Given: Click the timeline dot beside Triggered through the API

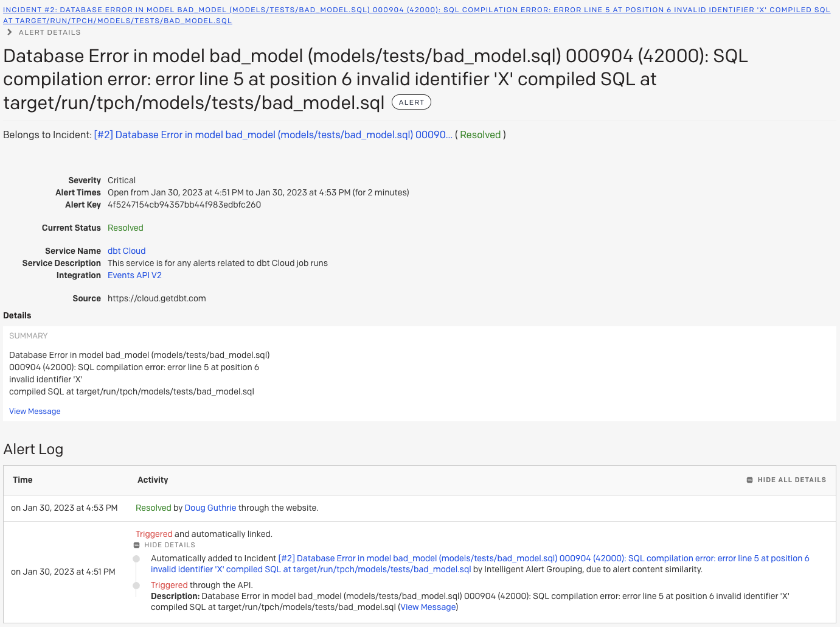Looking at the screenshot, I should click(x=136, y=585).
